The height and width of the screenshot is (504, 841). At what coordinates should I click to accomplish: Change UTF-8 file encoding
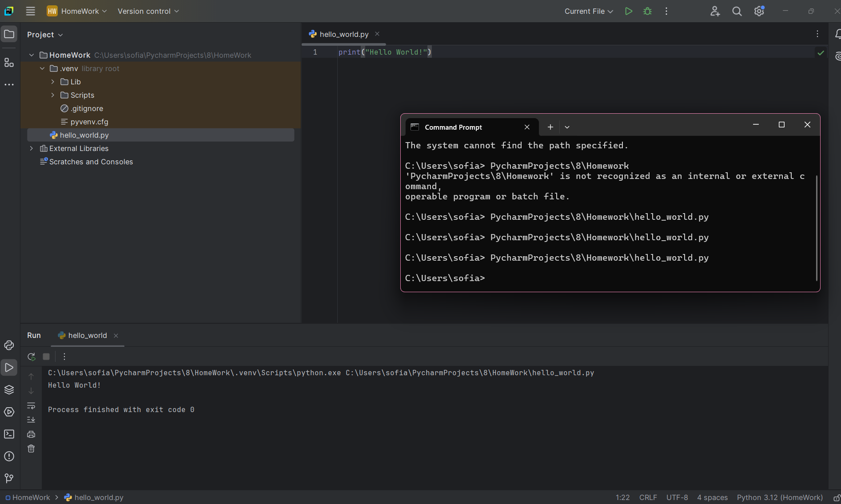[x=677, y=497]
